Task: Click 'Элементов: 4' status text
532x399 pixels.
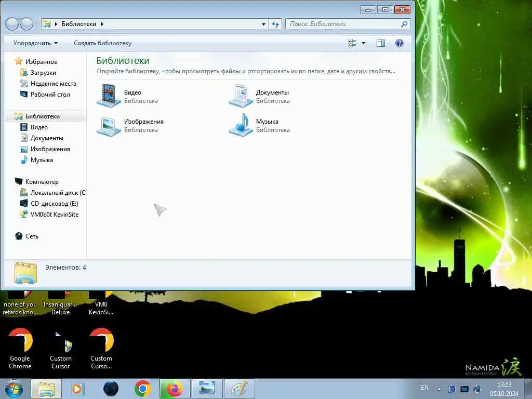Action: 65,268
